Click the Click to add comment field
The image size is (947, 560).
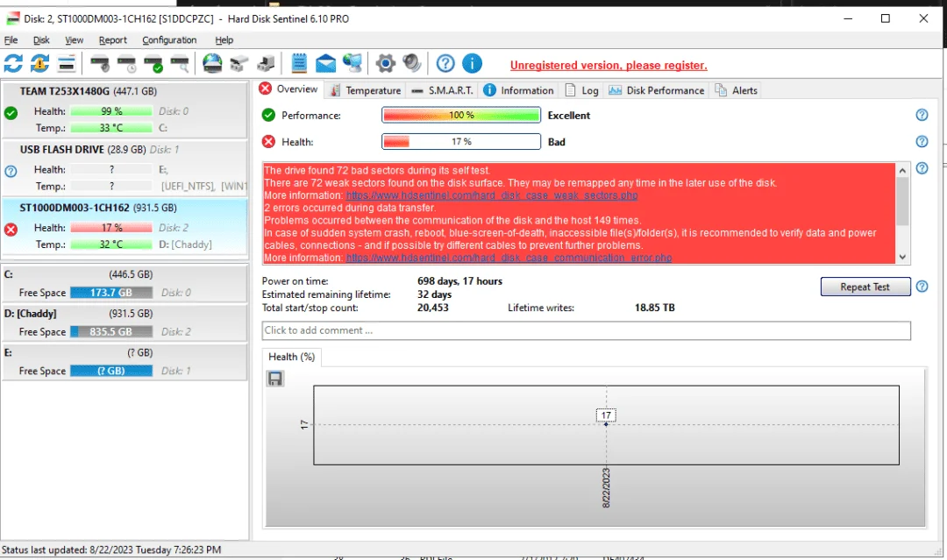pos(586,330)
